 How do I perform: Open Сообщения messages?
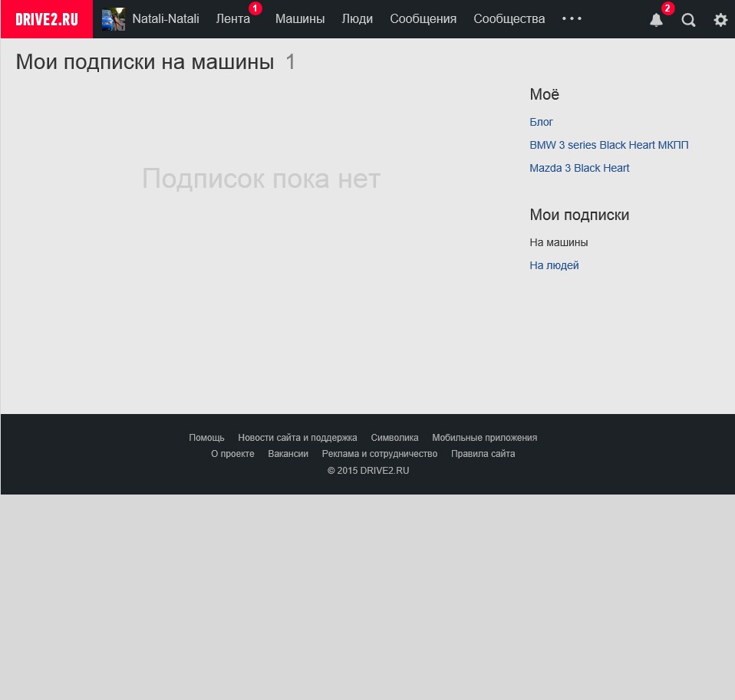point(424,18)
